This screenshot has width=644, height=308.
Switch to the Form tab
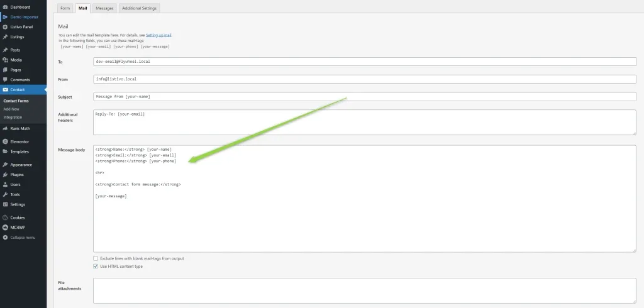65,8
